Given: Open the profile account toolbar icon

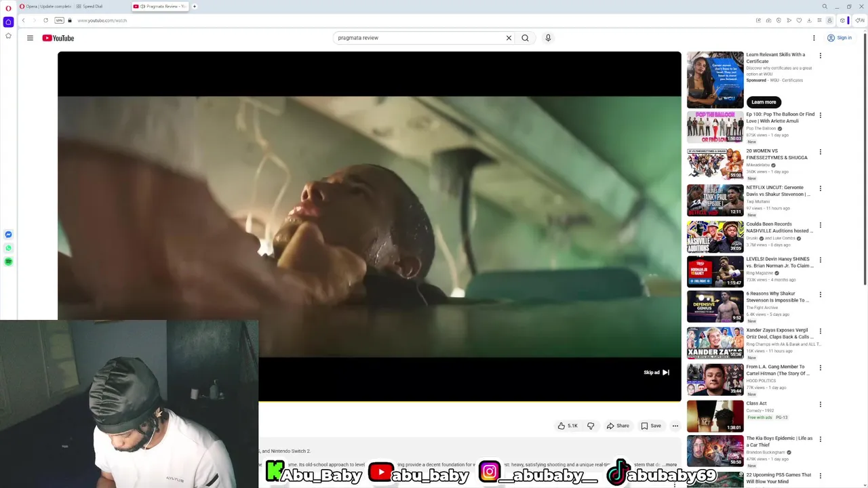Looking at the screenshot, I should (829, 20).
